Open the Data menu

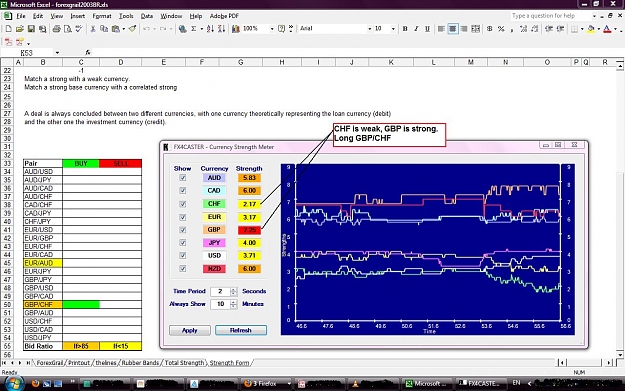(147, 16)
